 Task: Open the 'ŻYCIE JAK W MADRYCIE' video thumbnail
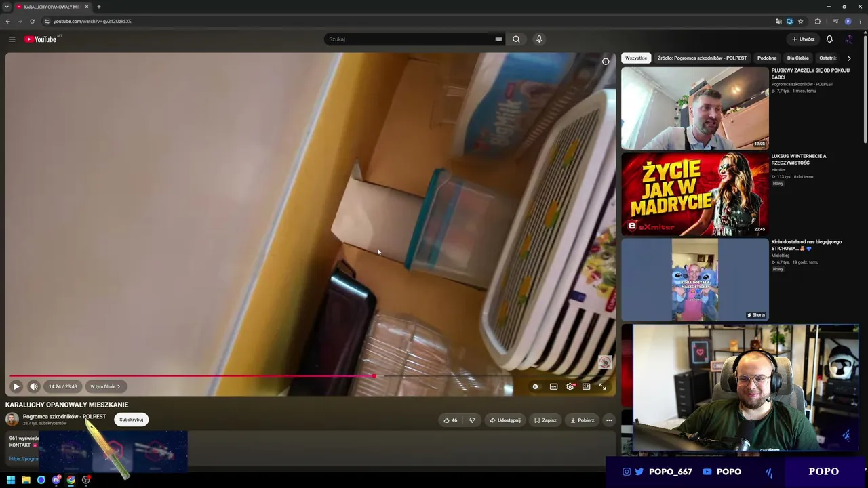point(695,194)
